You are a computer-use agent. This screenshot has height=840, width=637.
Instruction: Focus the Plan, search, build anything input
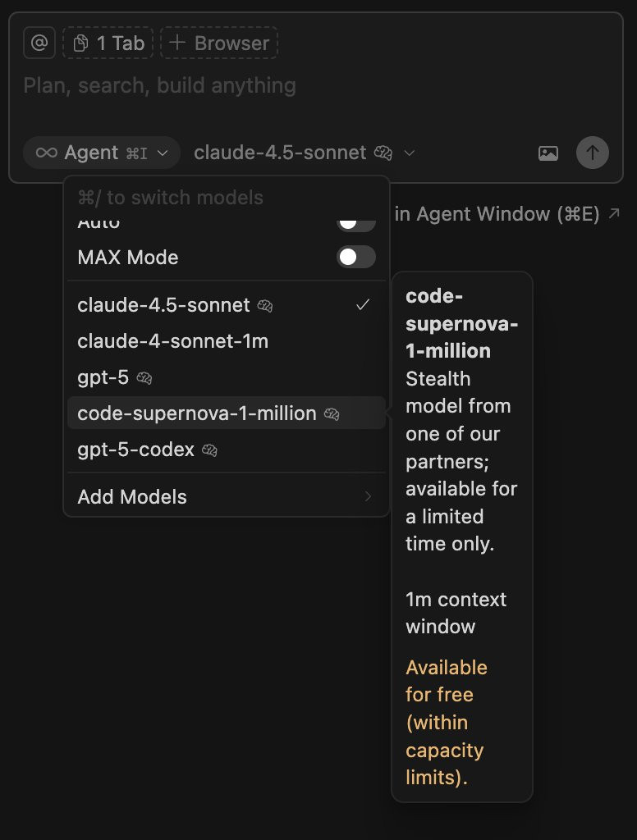coord(246,86)
